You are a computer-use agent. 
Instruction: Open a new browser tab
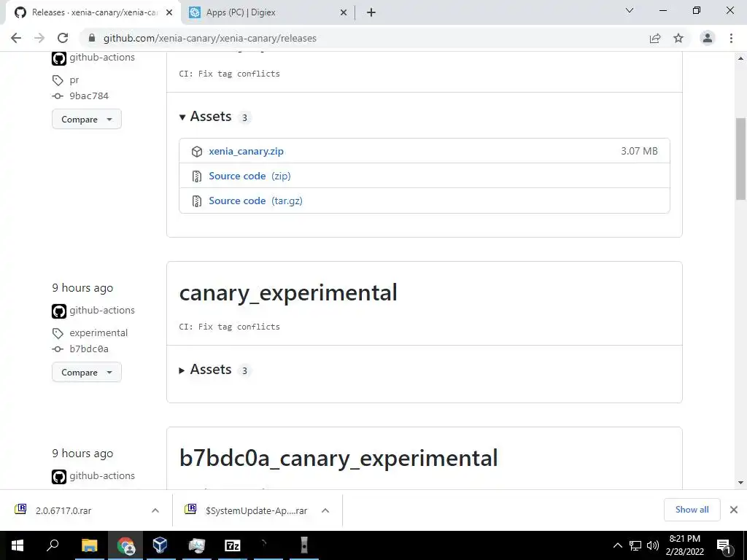371,12
